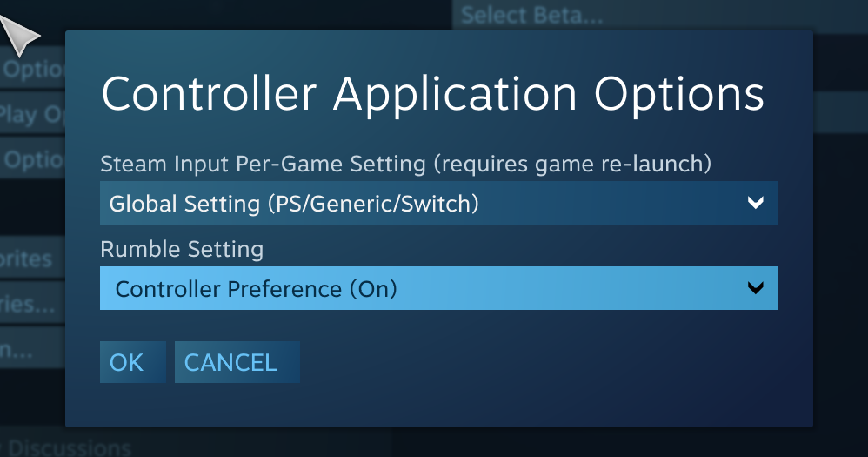Select the partially hidden entry ending in "ries..."
This screenshot has height=457, width=868.
click(x=30, y=303)
